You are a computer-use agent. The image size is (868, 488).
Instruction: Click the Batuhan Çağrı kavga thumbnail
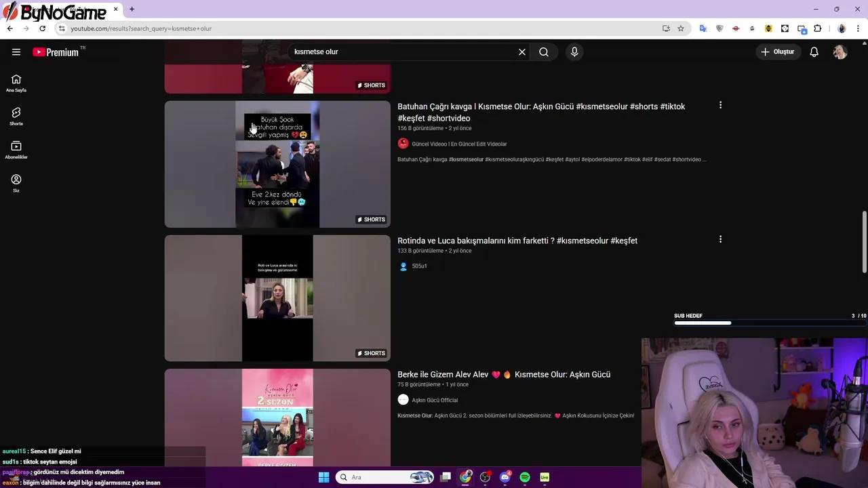click(x=277, y=164)
